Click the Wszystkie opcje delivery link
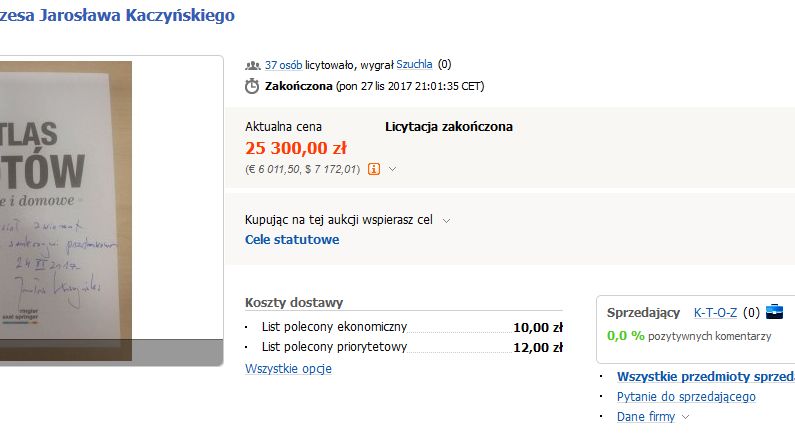 [x=288, y=369]
